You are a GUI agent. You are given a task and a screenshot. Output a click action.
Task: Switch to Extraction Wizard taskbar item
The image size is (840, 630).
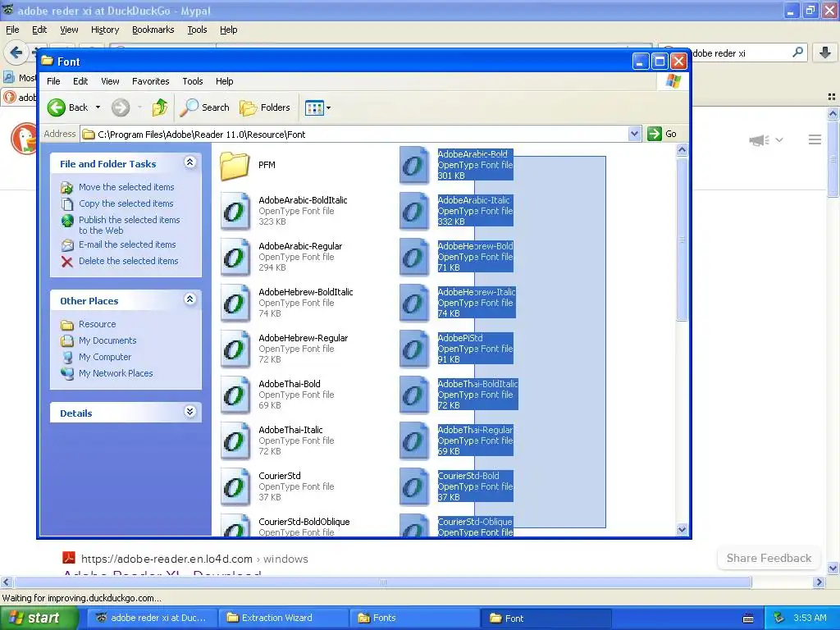click(x=284, y=618)
